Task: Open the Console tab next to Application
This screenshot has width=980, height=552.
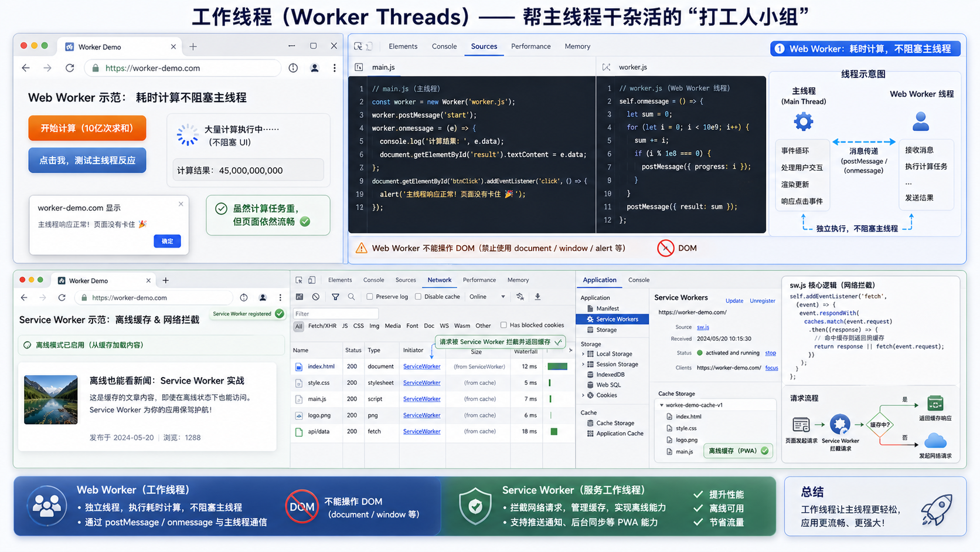Action: click(639, 280)
